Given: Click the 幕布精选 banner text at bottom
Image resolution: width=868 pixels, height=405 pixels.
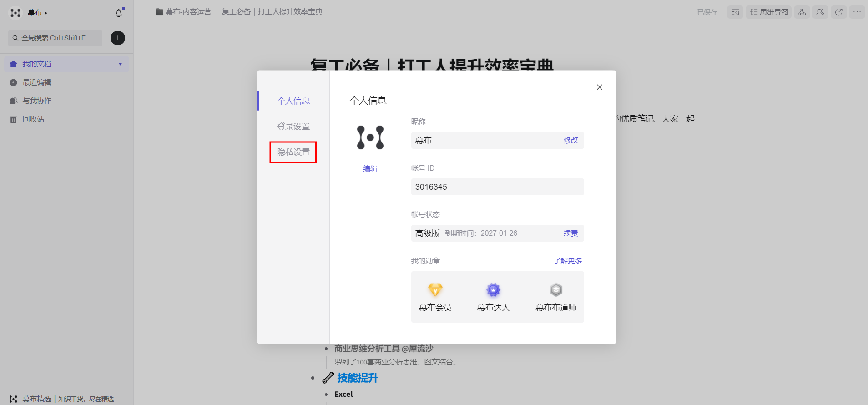Looking at the screenshot, I should [x=68, y=399].
